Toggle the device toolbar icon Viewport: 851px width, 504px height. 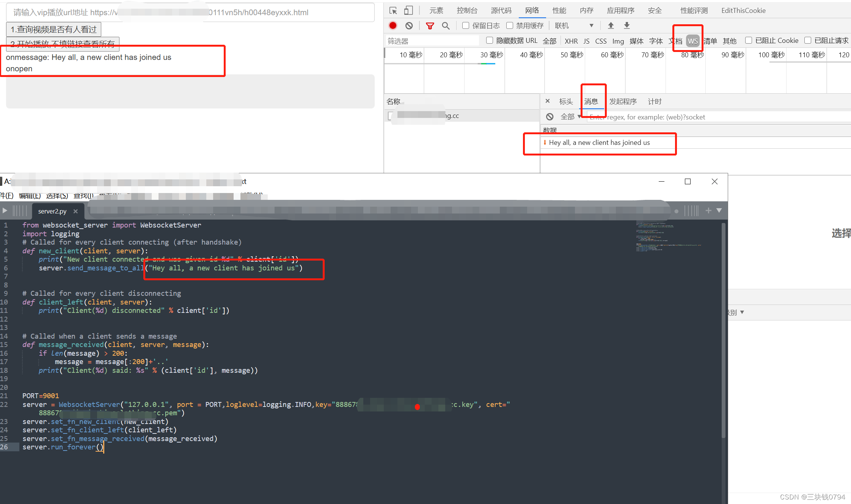(x=408, y=11)
